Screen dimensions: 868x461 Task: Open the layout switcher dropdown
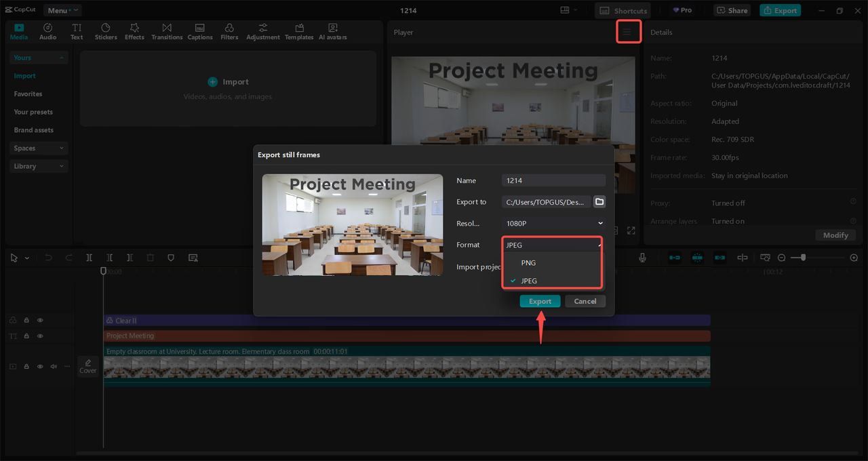(x=568, y=10)
